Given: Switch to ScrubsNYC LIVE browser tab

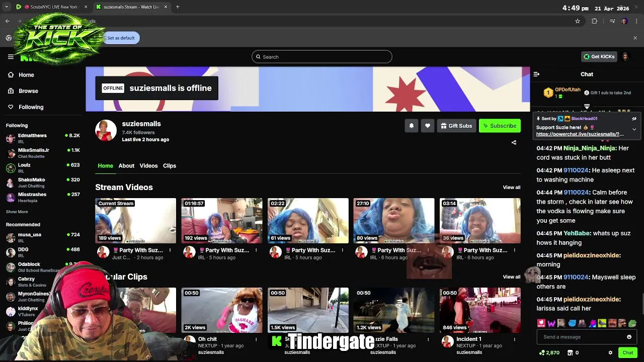Looking at the screenshot, I should (x=52, y=7).
